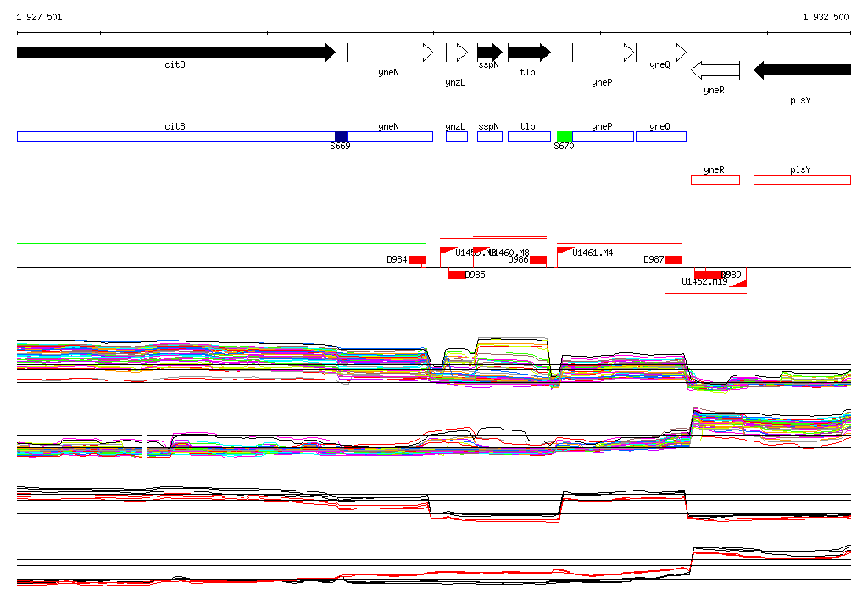Click the ynzL label under the gene arrow

point(455,82)
